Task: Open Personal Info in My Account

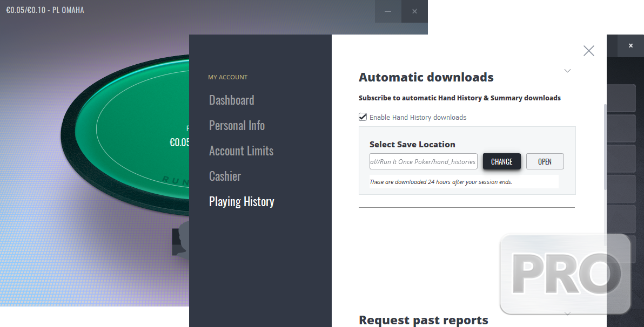Action: point(237,126)
